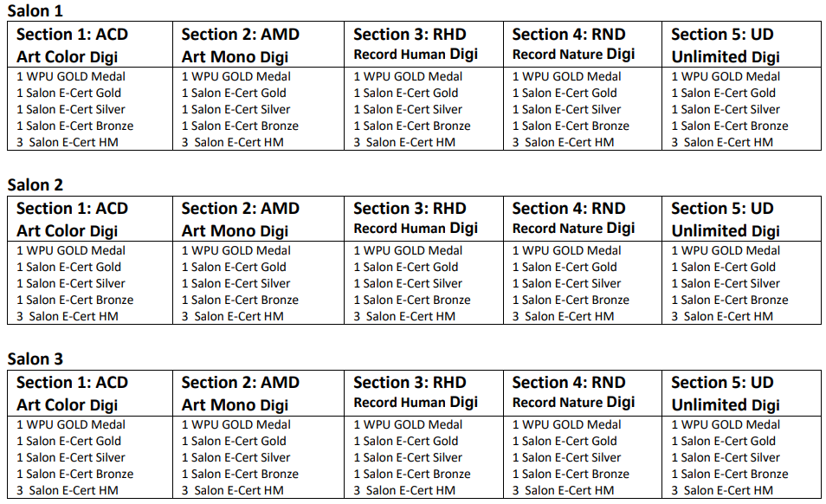Click Salon 2 Art Mono Digi title
Viewport: 826px width, 504px height.
235,230
